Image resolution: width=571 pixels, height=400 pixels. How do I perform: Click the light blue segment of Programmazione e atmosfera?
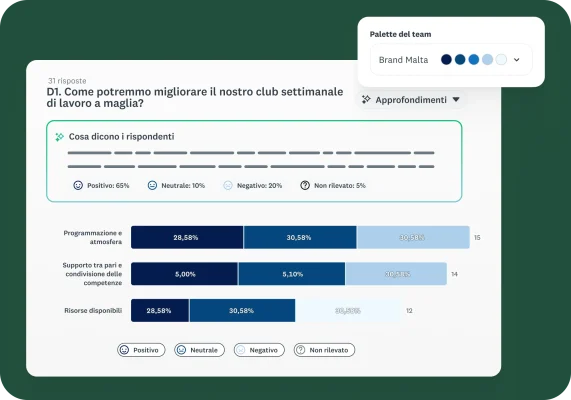(413, 238)
